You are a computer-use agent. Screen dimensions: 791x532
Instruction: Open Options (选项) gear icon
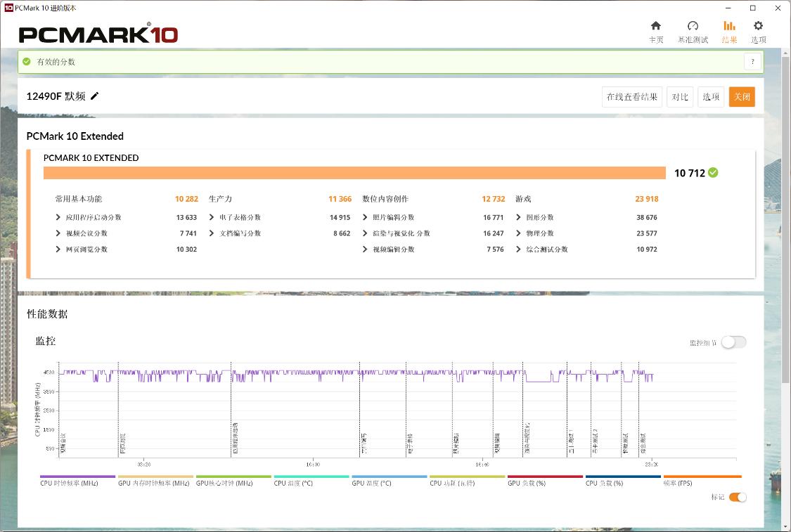(x=758, y=27)
